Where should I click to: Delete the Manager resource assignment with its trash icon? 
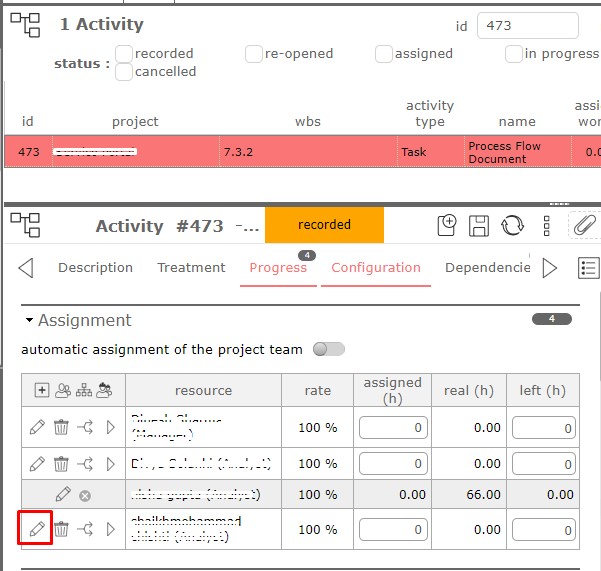(x=61, y=427)
